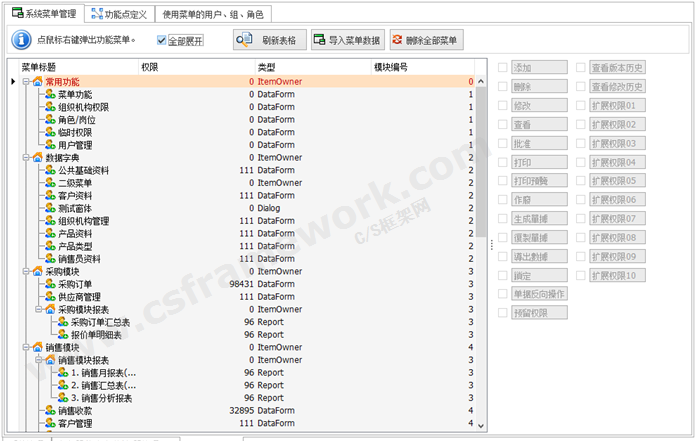Image resolution: width=696 pixels, height=441 pixels.
Task: Click the home icon beside 销售模块报表
Action: click(x=50, y=360)
